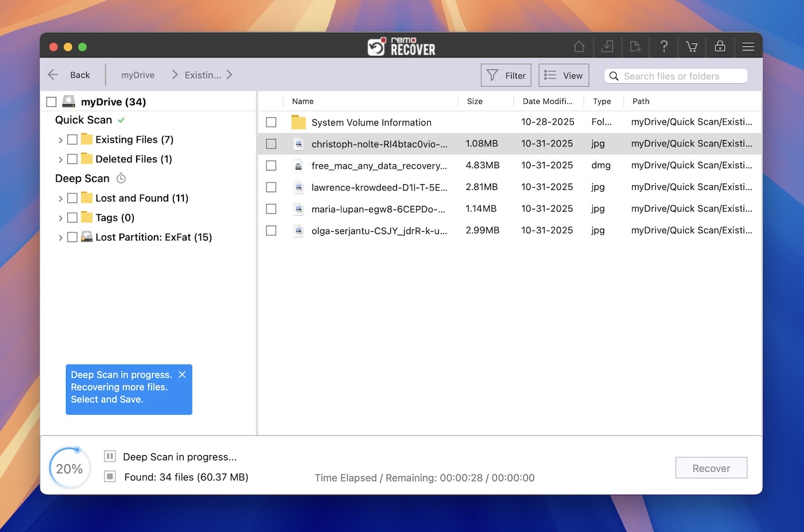Click the save recovery session icon

pos(607,46)
